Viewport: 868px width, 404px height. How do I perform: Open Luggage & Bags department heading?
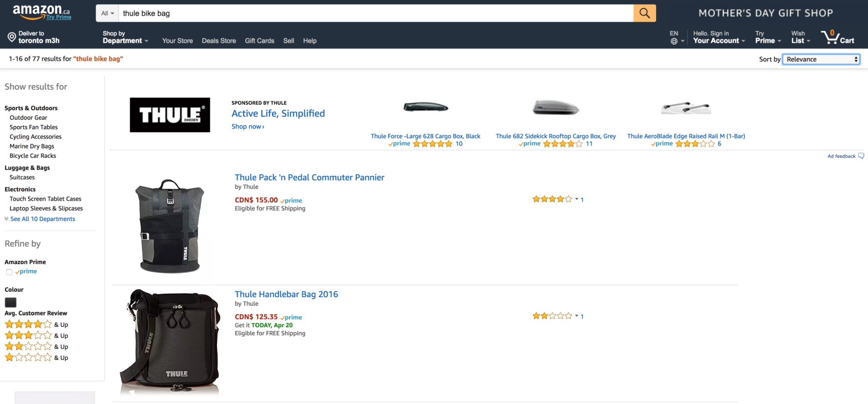(x=27, y=168)
